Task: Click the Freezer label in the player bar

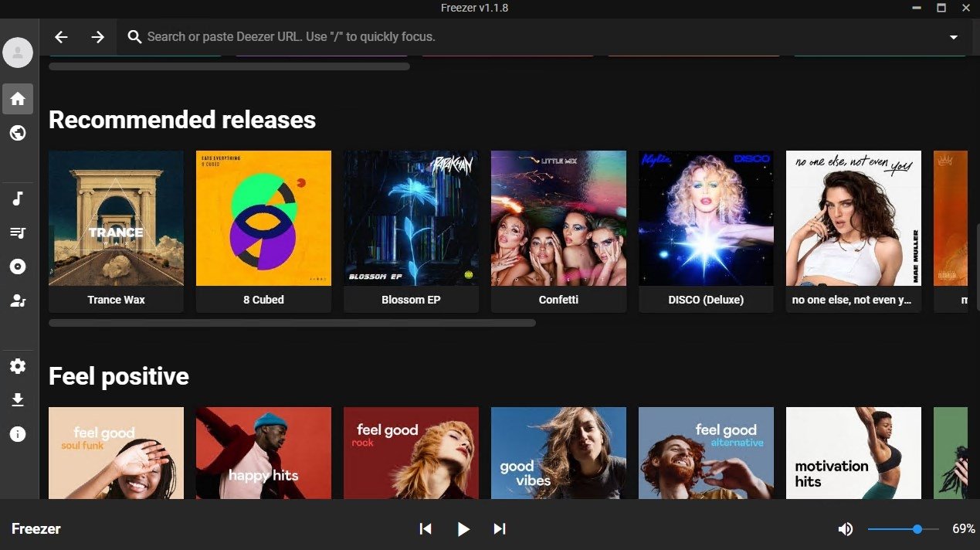Action: (36, 529)
